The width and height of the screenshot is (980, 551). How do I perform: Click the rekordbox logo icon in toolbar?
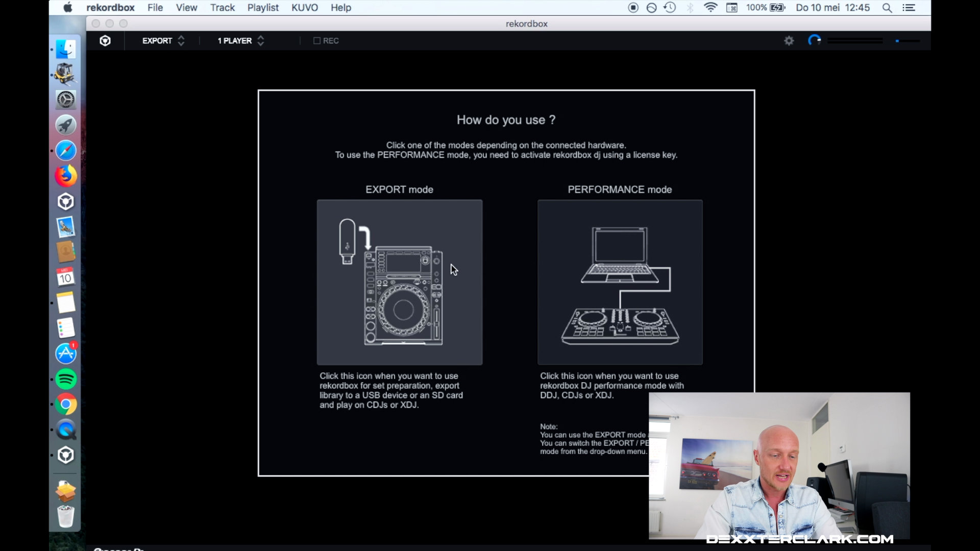coord(105,41)
